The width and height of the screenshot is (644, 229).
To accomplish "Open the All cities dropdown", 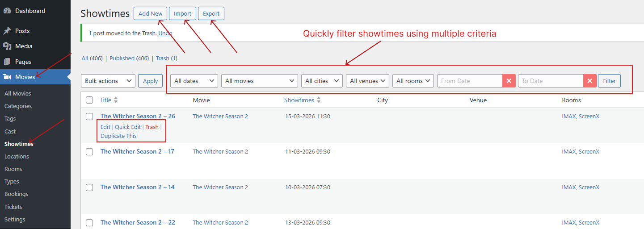I will (322, 81).
